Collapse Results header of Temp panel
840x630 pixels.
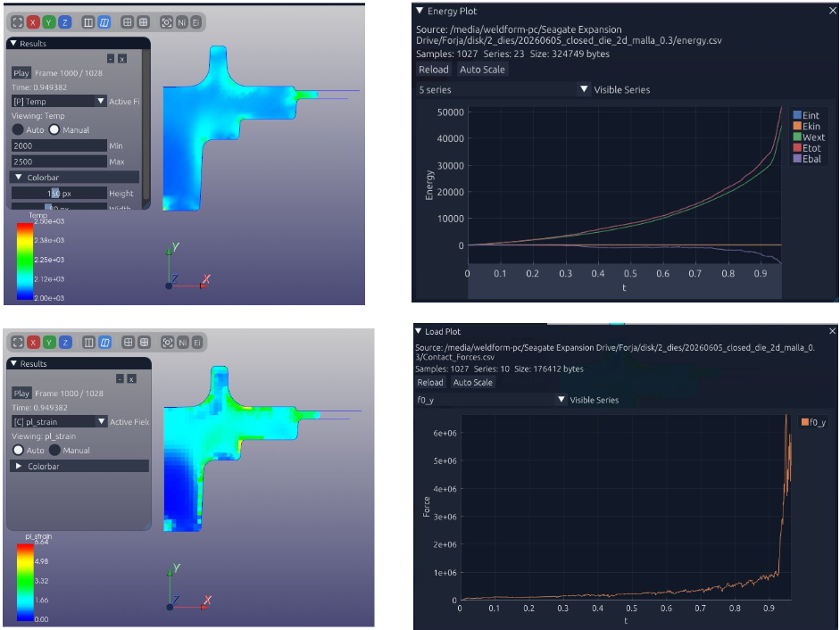tap(14, 44)
